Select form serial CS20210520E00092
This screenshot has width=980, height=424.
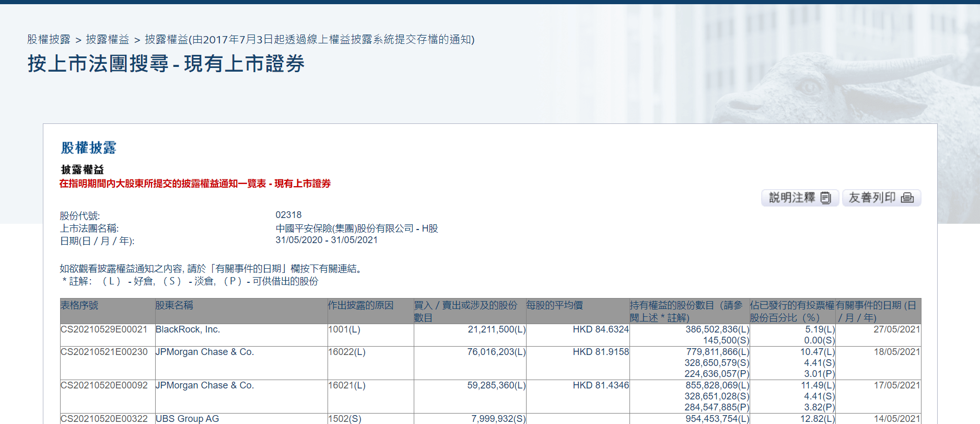pos(104,385)
